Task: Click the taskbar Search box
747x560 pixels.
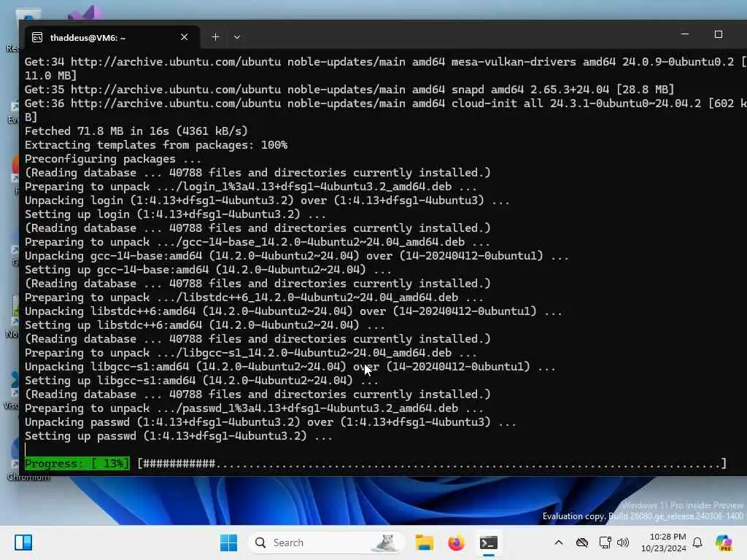Action: 326,542
